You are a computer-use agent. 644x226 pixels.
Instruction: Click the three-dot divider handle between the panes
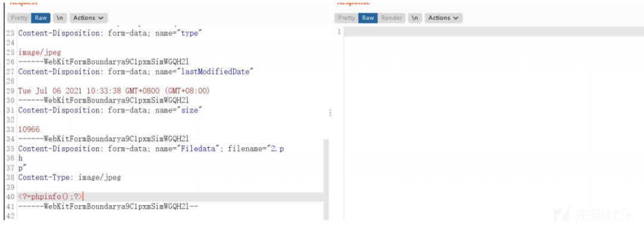tap(330, 113)
